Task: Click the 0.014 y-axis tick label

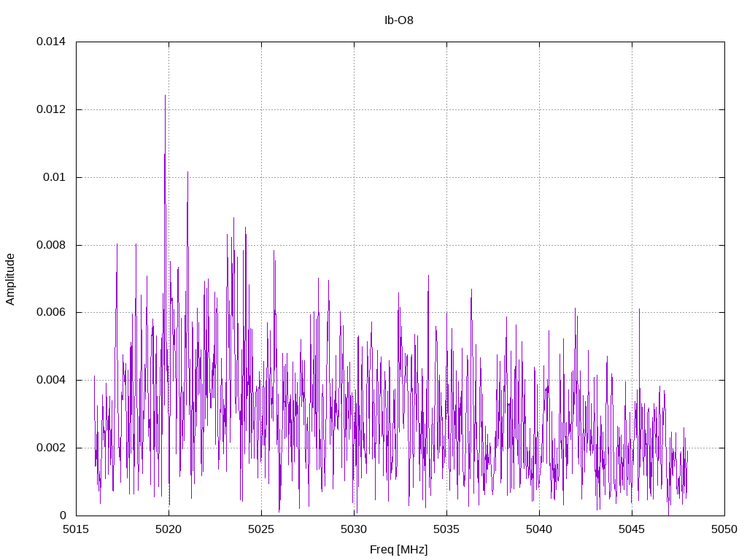Action: [51, 42]
